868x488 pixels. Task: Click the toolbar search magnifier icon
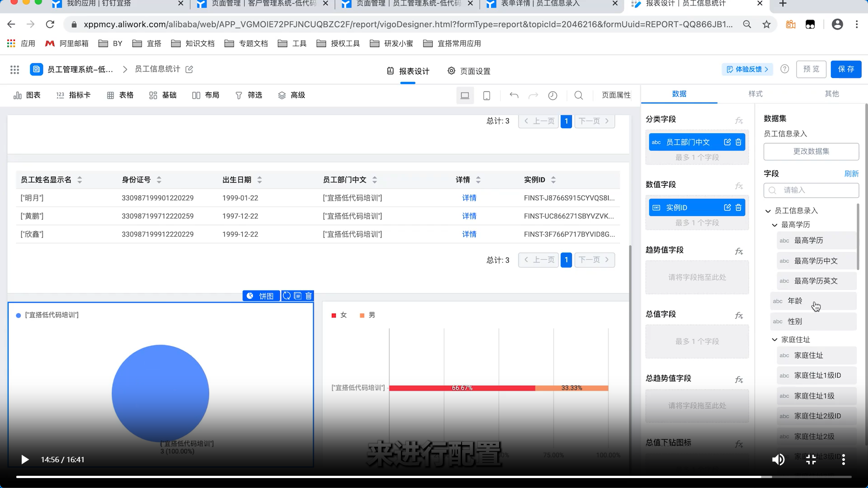(578, 95)
